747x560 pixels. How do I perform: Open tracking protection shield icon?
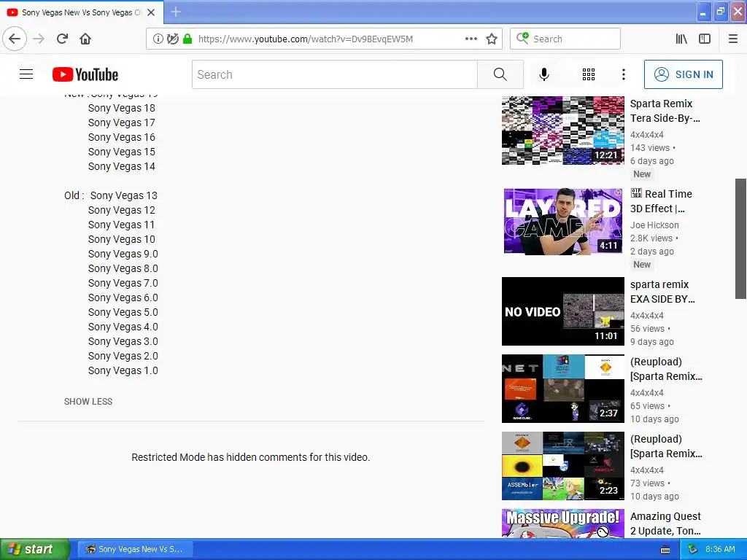click(172, 39)
